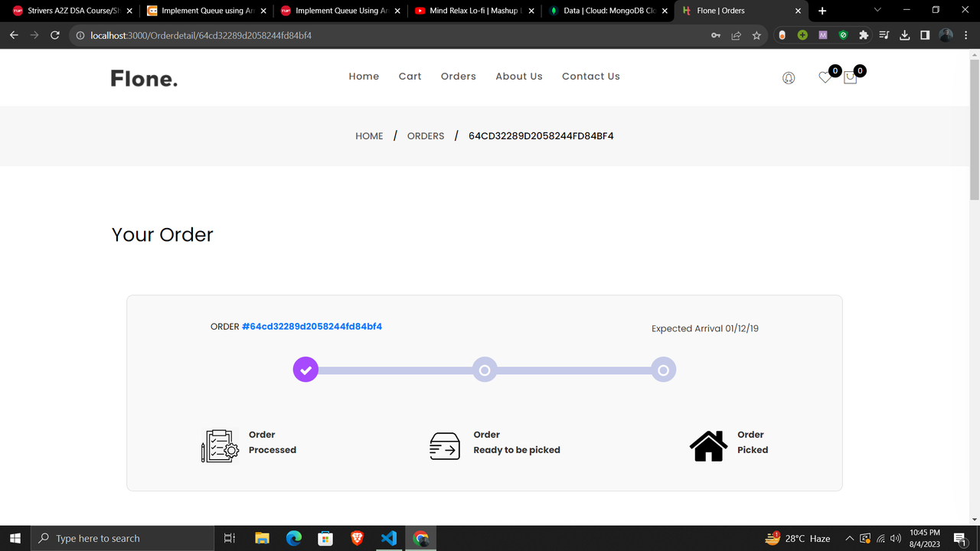Click the Order Processed clipboard icon
The image size is (980, 551).
coord(219,445)
